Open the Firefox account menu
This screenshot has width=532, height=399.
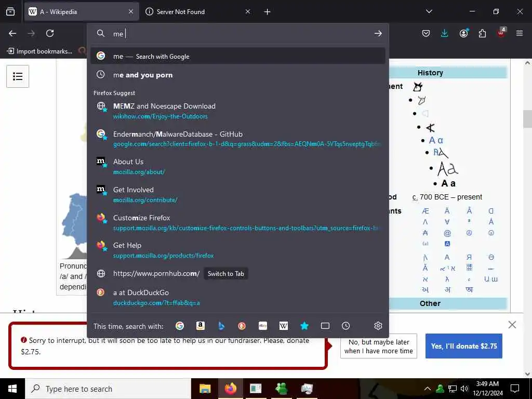[x=463, y=33]
